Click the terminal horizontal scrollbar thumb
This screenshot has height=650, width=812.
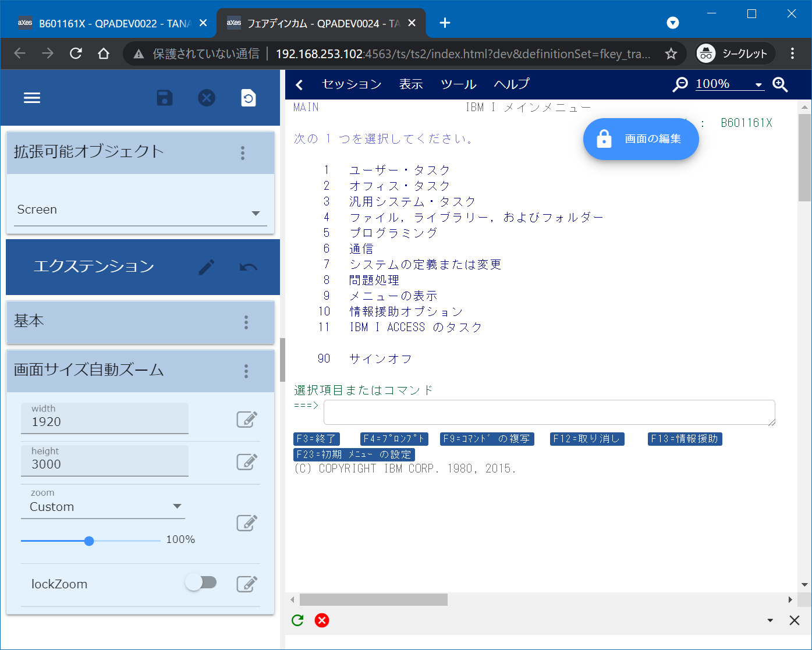tap(373, 599)
